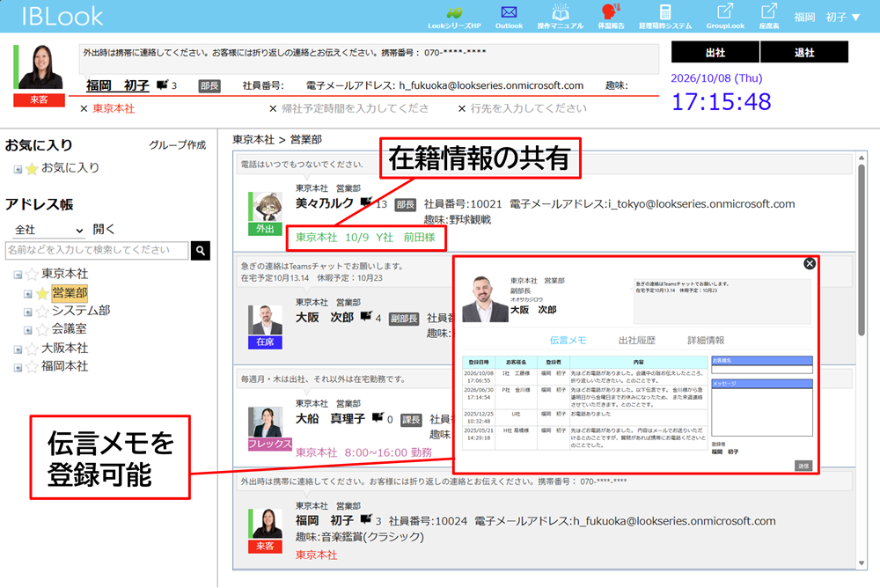Click avatar photo of 大船 真理子
This screenshot has width=880, height=588.
point(268,423)
